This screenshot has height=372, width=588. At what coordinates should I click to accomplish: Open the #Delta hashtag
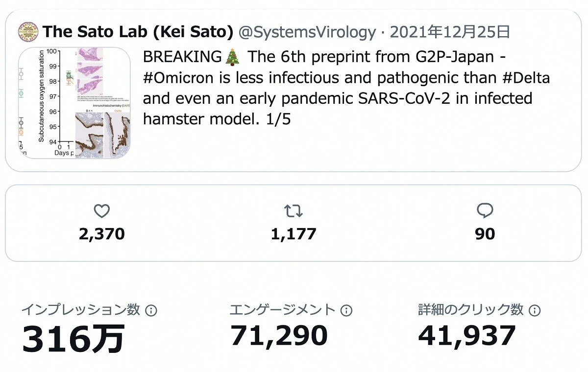click(x=526, y=77)
